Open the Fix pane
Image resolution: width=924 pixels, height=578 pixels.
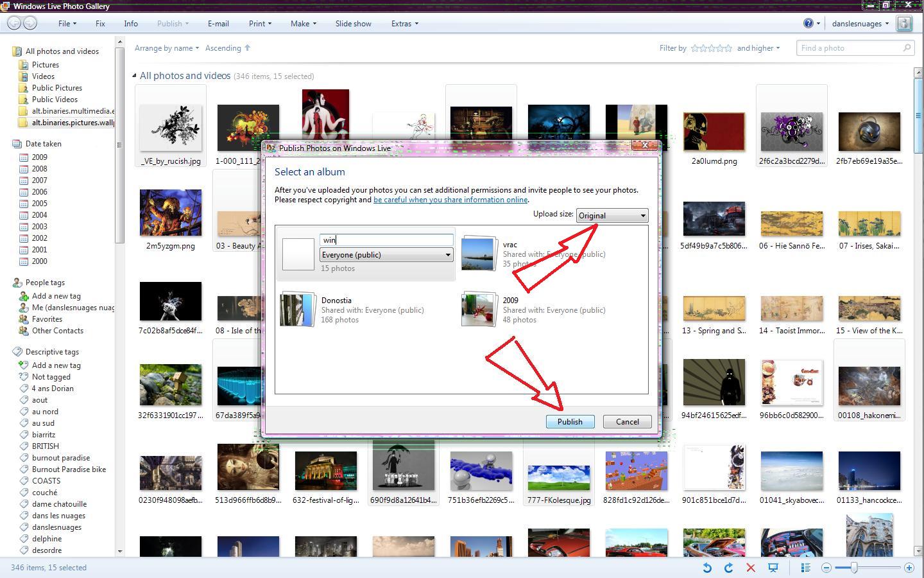click(100, 24)
